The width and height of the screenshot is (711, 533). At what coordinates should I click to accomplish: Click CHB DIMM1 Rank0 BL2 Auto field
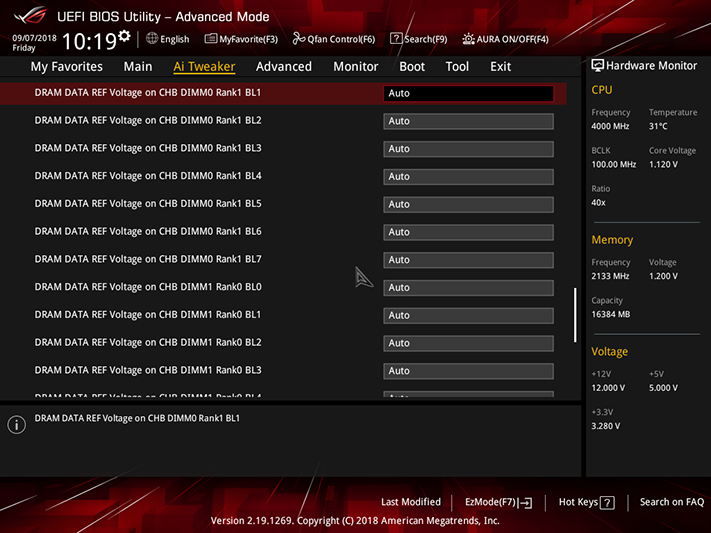(468, 343)
